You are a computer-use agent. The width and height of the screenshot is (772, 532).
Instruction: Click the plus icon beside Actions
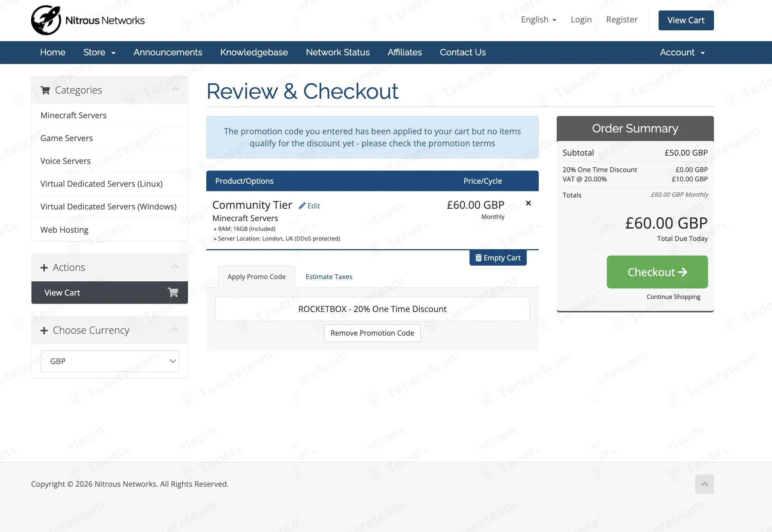point(44,267)
